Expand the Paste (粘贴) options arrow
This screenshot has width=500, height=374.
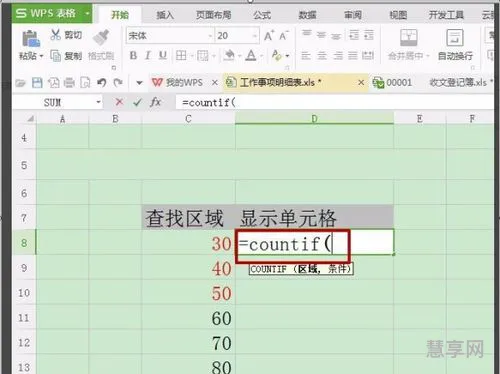(41, 56)
